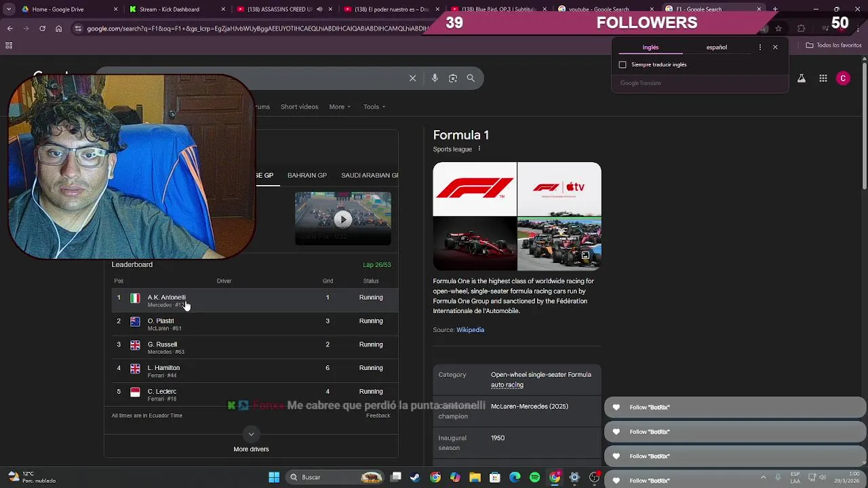Play the Grand Prix highlight video

(x=342, y=218)
